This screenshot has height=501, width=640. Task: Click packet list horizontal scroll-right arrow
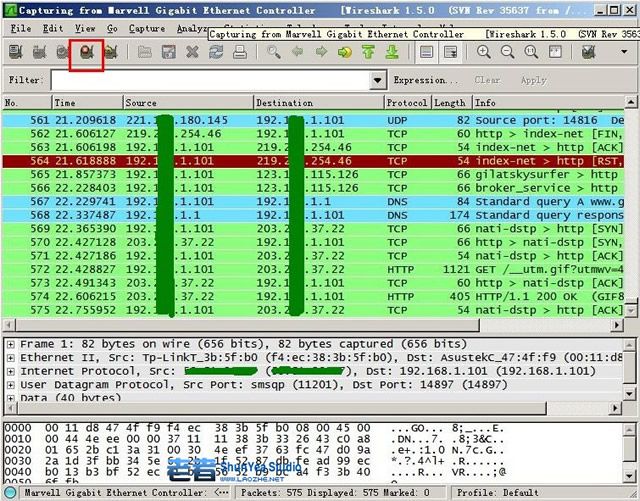pyautogui.click(x=617, y=325)
